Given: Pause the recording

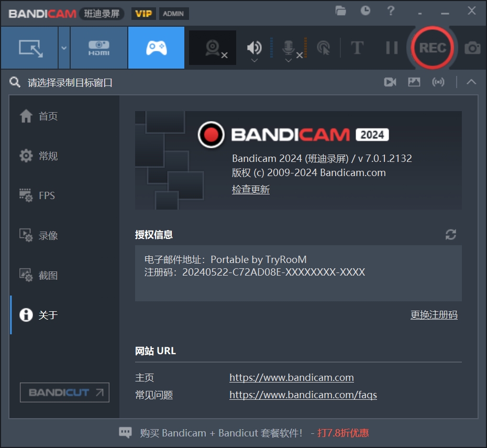Looking at the screenshot, I should point(392,48).
